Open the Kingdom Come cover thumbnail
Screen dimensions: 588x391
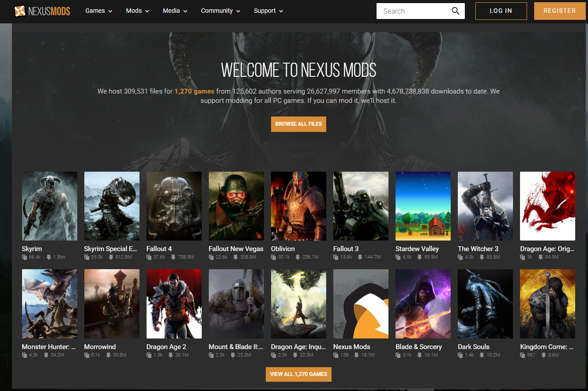[547, 304]
